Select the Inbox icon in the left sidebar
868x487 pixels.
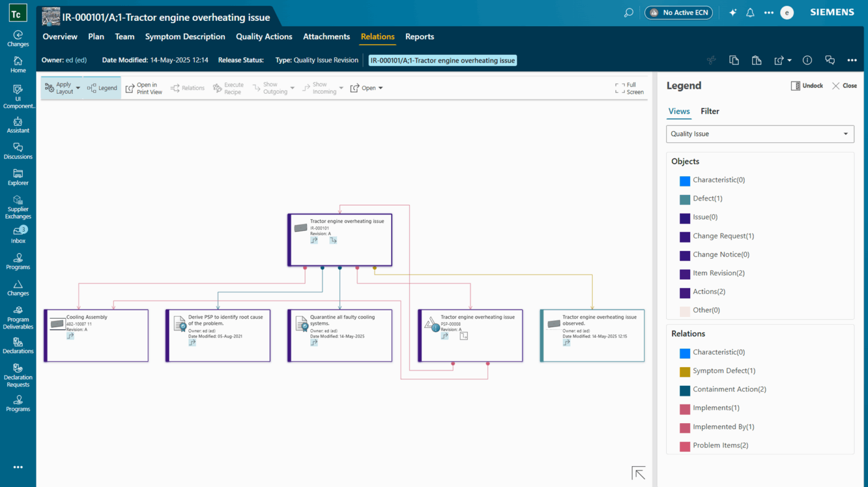(18, 232)
